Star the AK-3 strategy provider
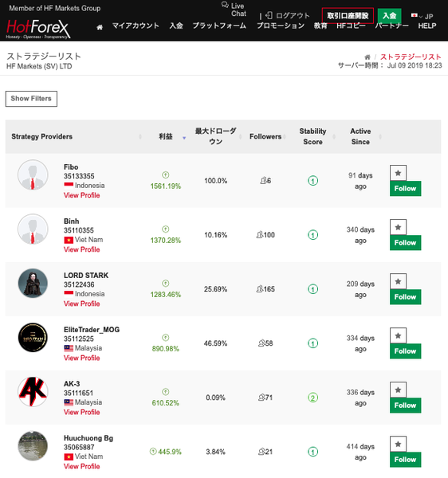This screenshot has width=448, height=478. click(398, 390)
